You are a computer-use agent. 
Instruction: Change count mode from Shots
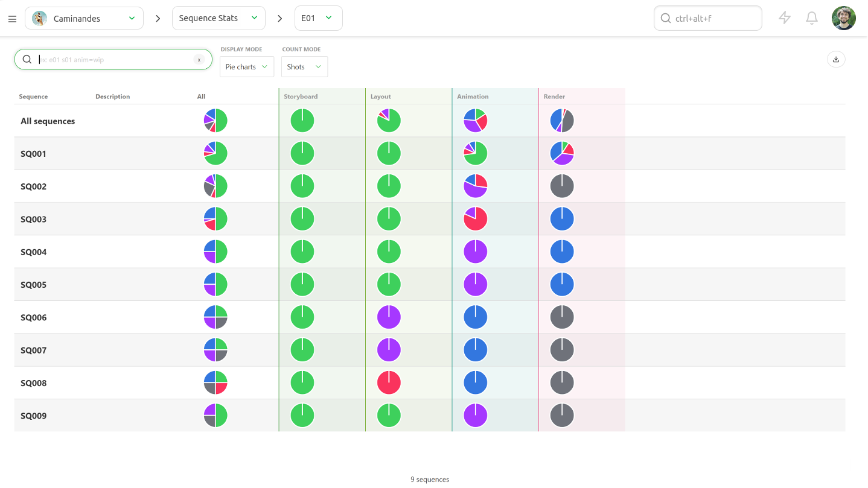tap(304, 67)
